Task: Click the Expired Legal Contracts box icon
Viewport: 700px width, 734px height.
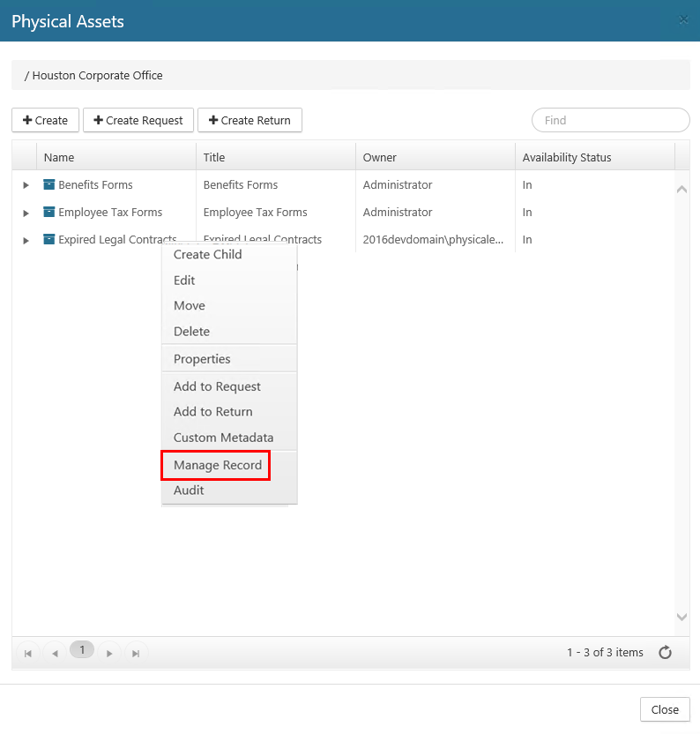Action: click(49, 240)
